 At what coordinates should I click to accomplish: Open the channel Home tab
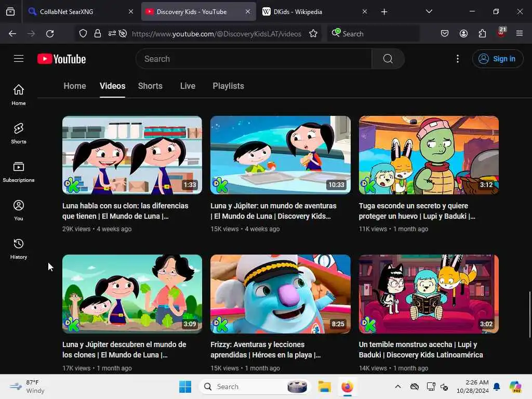pyautogui.click(x=75, y=86)
